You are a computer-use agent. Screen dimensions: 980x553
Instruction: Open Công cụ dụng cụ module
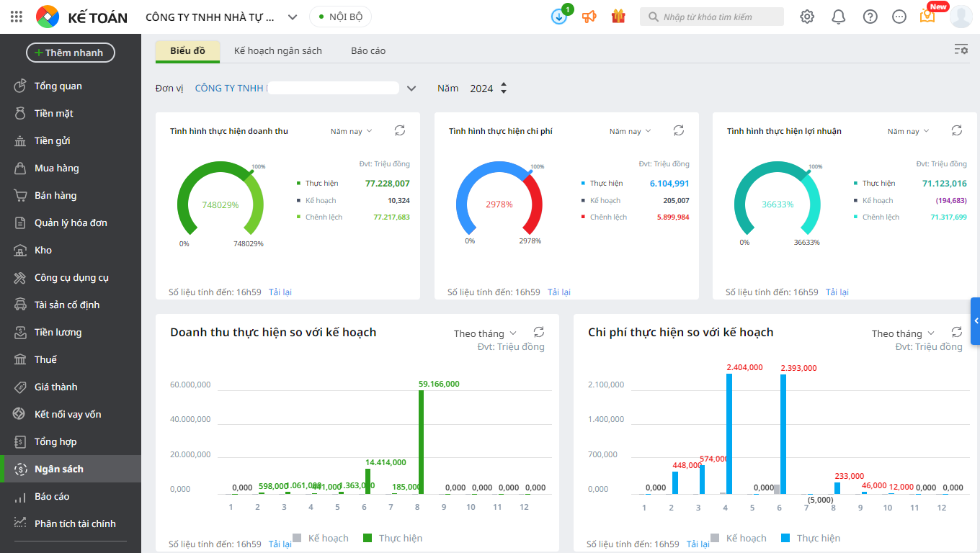point(71,278)
